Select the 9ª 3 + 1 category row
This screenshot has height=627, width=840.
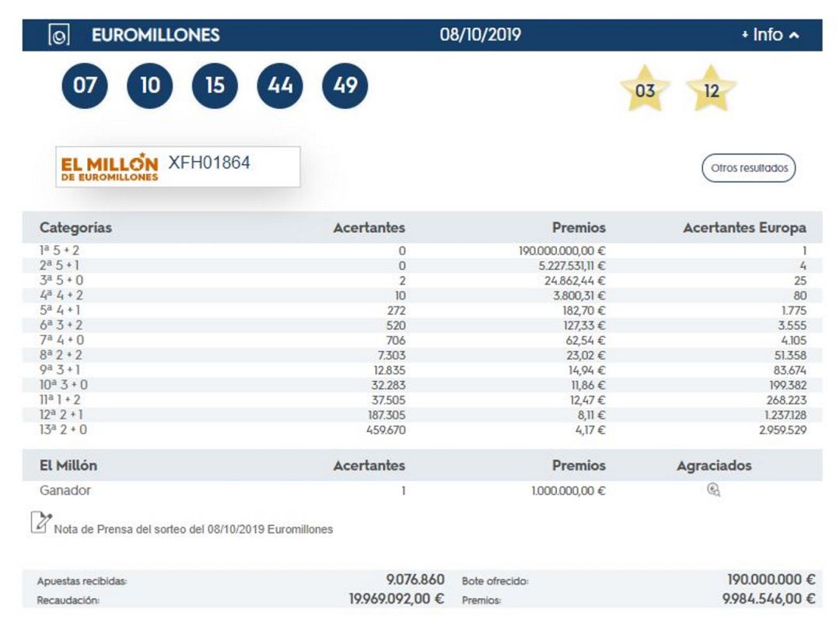422,370
